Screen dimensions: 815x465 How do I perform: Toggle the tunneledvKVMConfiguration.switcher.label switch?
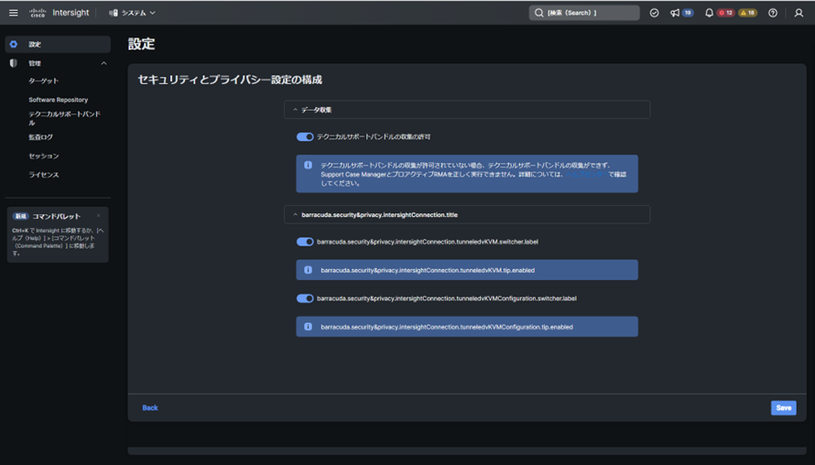pyautogui.click(x=305, y=299)
